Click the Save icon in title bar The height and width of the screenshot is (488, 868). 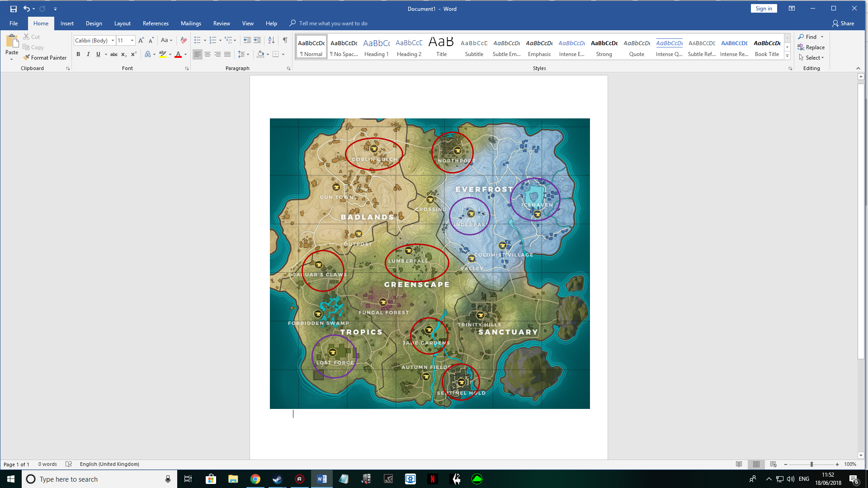13,9
